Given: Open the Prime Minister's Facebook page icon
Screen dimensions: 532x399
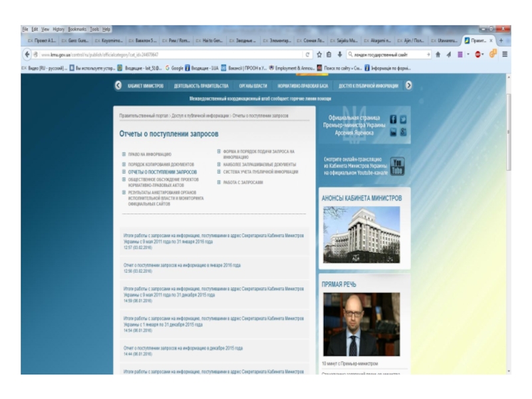Looking at the screenshot, I should click(x=393, y=120).
